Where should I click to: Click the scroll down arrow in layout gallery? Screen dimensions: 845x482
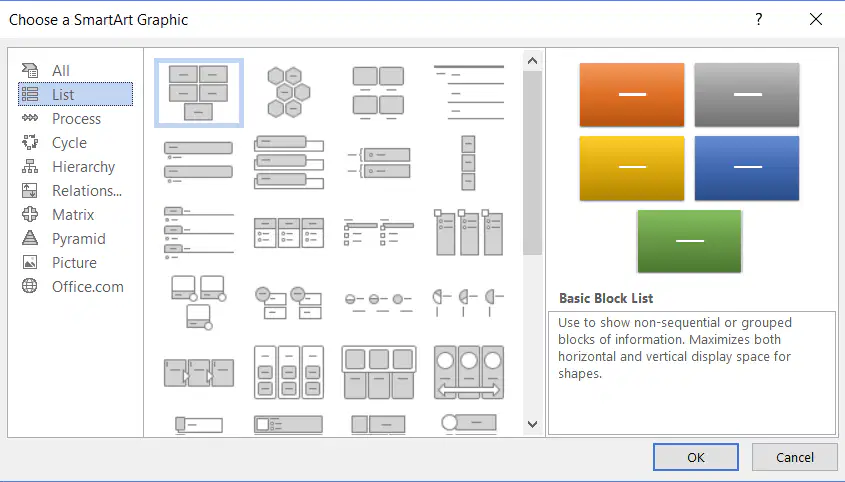(x=532, y=424)
